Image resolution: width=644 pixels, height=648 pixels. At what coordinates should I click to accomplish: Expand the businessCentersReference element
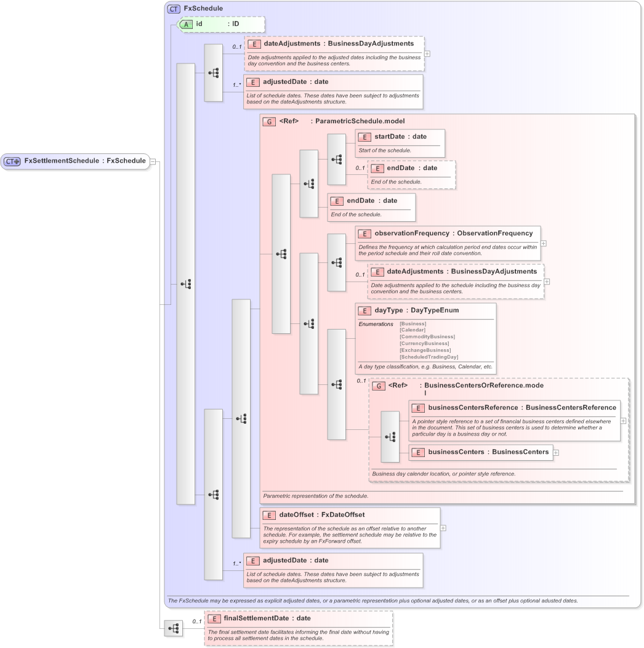point(623,421)
